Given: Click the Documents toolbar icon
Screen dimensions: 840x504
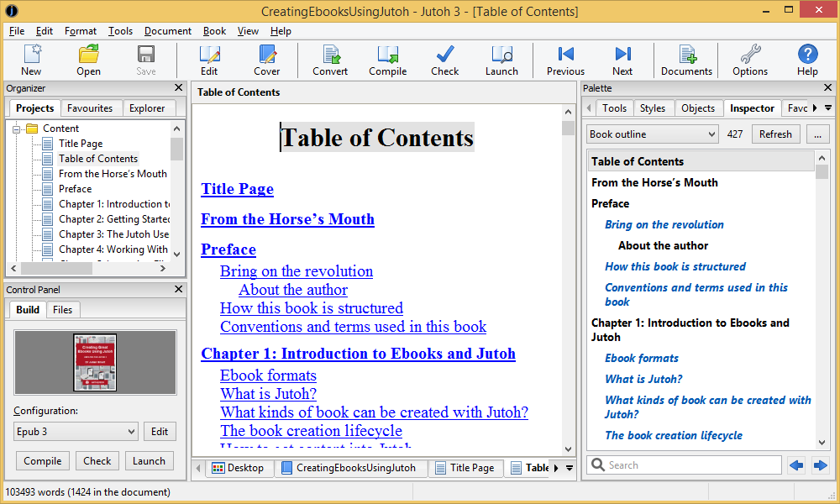Looking at the screenshot, I should coord(685,59).
